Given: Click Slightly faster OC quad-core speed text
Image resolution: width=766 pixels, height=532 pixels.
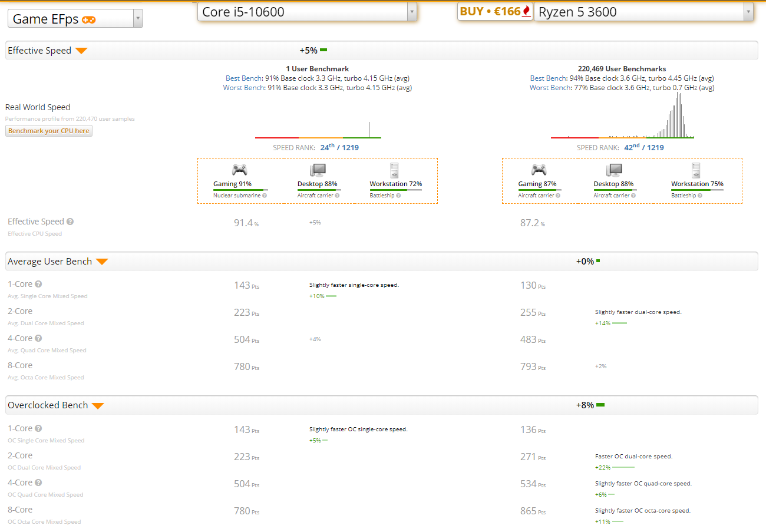Looking at the screenshot, I should point(643,484).
